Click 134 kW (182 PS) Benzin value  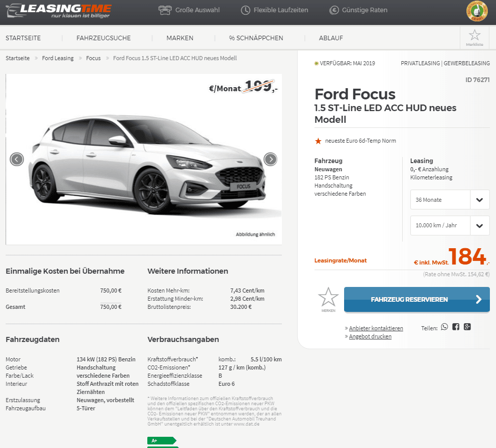point(106,359)
